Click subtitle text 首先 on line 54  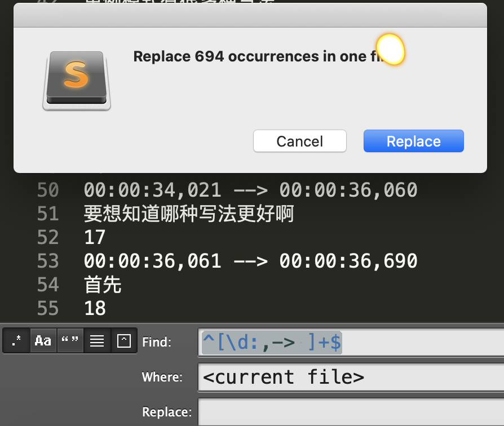[x=103, y=285]
